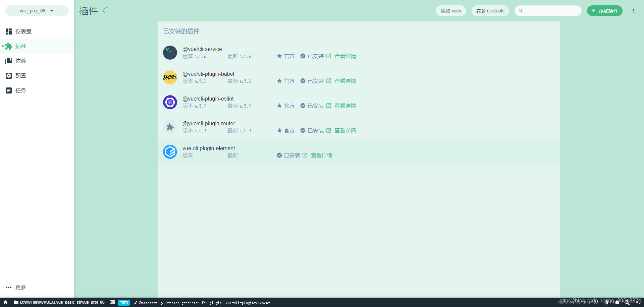Open the 配置 configuration view
The image size is (644, 307).
coord(37,75)
